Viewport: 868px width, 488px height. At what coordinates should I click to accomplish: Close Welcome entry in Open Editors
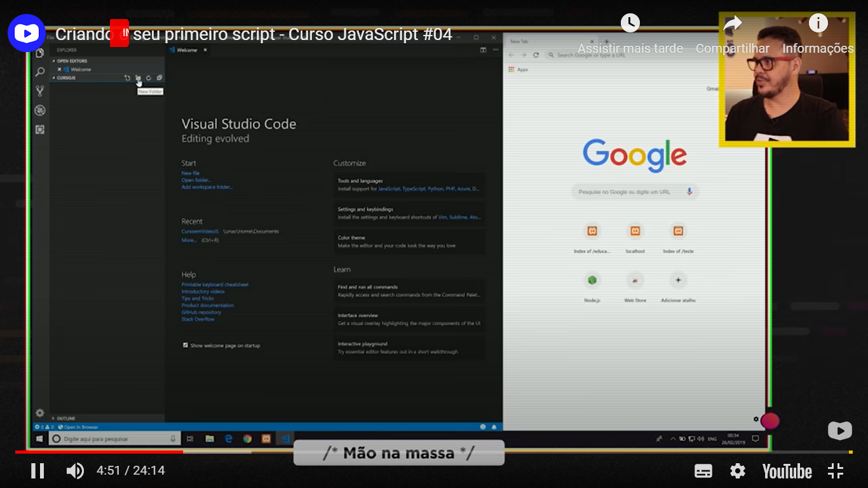pyautogui.click(x=60, y=69)
